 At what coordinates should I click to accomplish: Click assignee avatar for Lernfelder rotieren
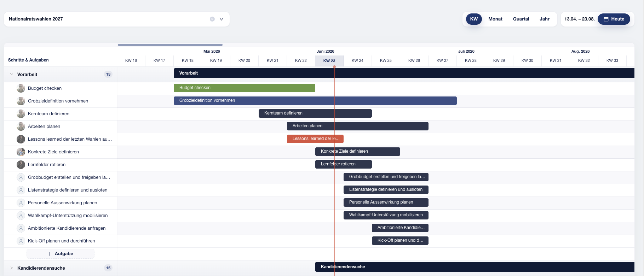21,165
